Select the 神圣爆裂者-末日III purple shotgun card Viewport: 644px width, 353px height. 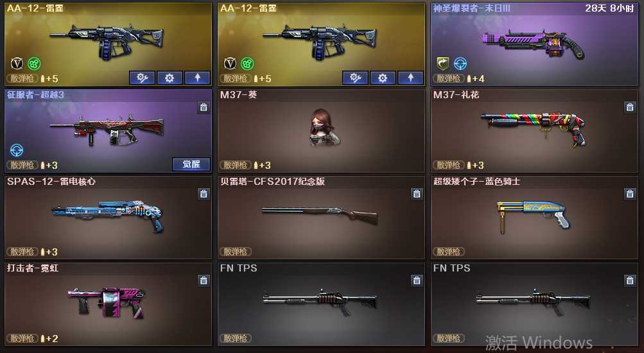pos(534,45)
